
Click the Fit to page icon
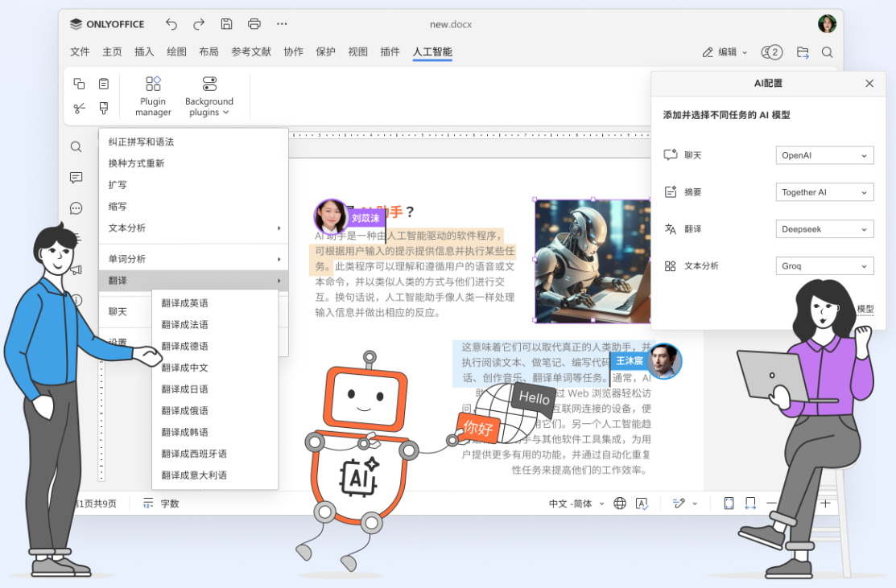729,504
